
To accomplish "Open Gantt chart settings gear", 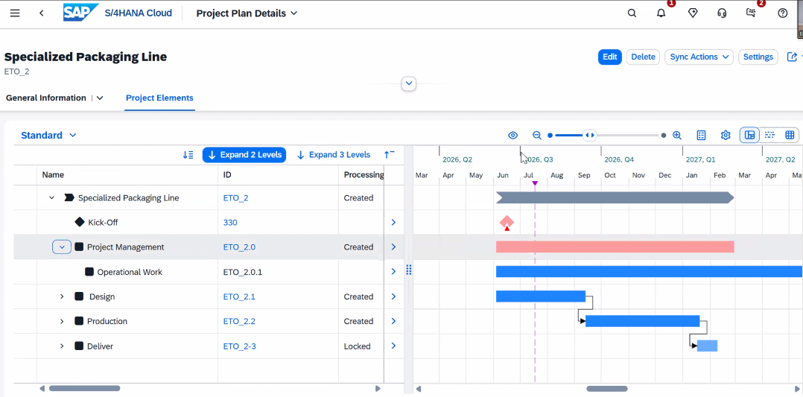I will (x=725, y=135).
